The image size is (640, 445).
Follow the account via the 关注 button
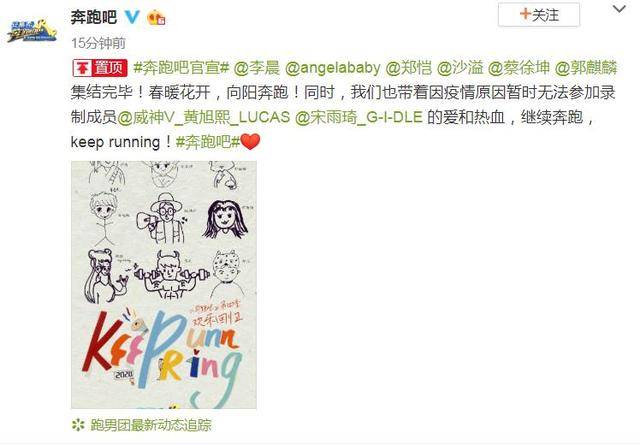[539, 15]
